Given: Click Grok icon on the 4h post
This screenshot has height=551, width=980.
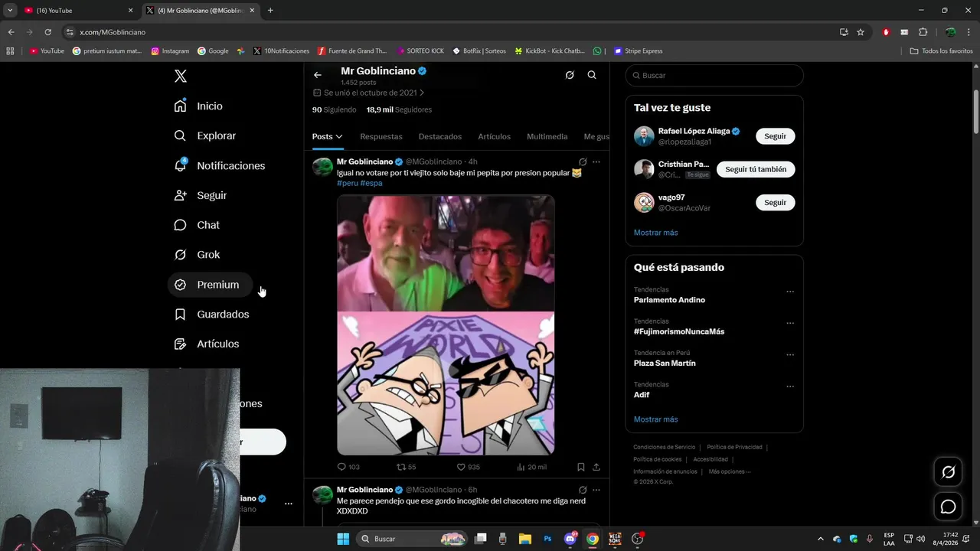Looking at the screenshot, I should (x=583, y=161).
